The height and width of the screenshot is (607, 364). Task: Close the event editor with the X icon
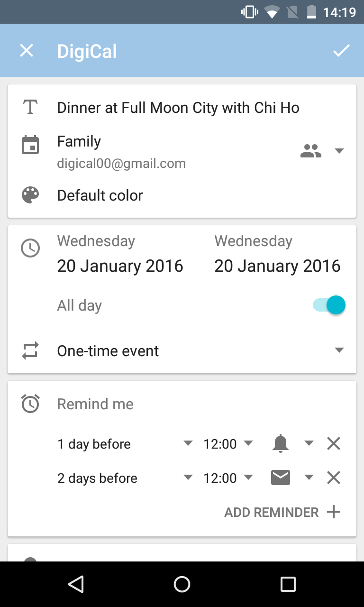pyautogui.click(x=27, y=51)
